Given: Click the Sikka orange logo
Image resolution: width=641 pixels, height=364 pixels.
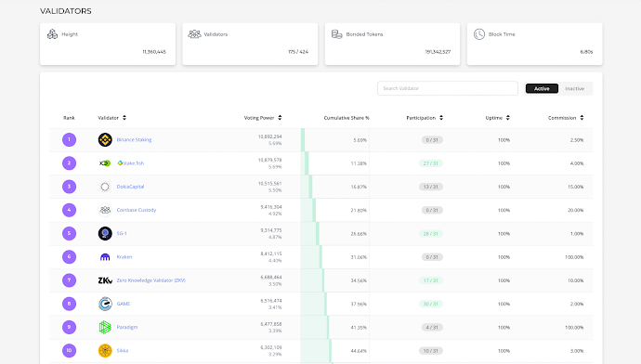Looking at the screenshot, I should (105, 350).
